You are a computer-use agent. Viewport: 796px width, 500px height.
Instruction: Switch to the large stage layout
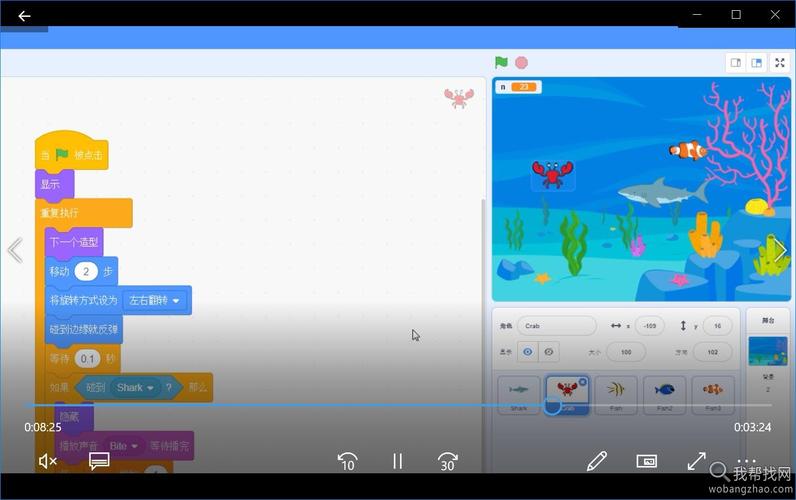coord(756,62)
